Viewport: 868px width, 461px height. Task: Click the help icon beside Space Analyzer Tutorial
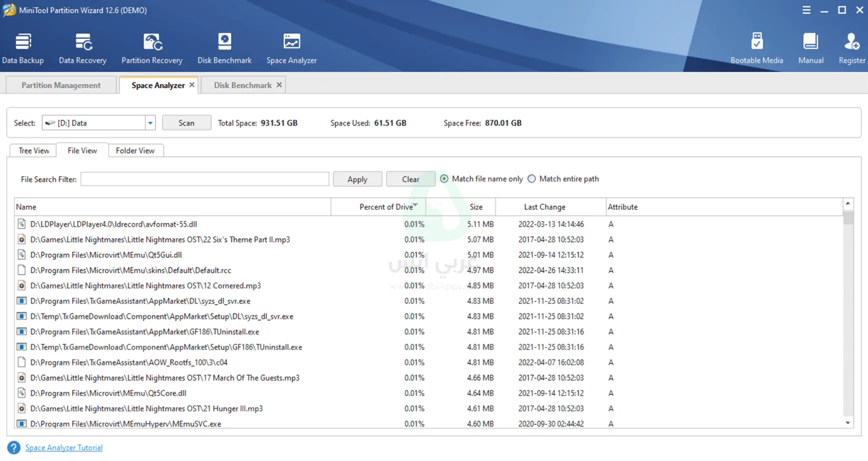[13, 447]
